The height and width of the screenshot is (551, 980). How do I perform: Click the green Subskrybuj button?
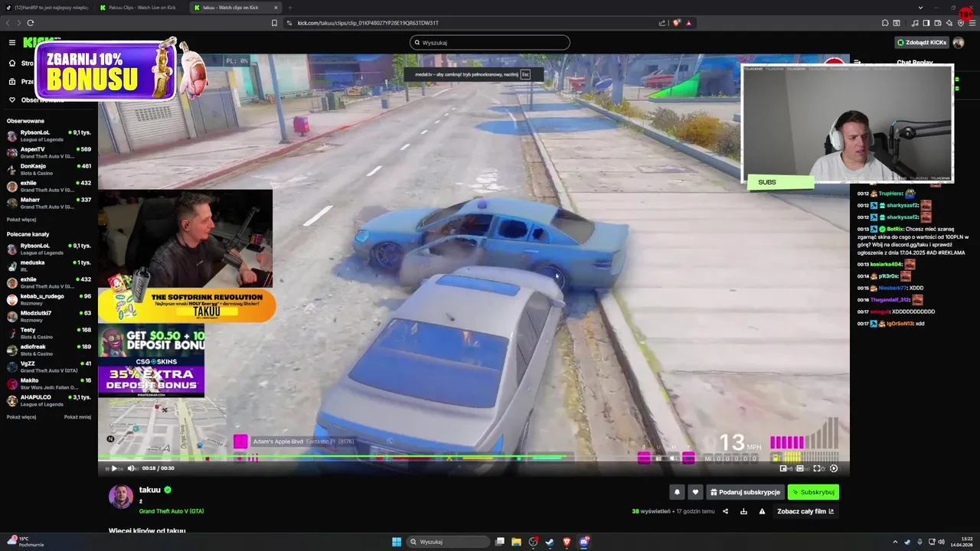[813, 492]
